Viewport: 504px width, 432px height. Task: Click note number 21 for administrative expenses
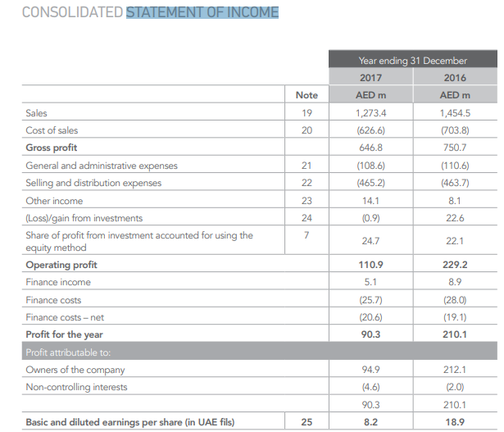click(x=306, y=166)
